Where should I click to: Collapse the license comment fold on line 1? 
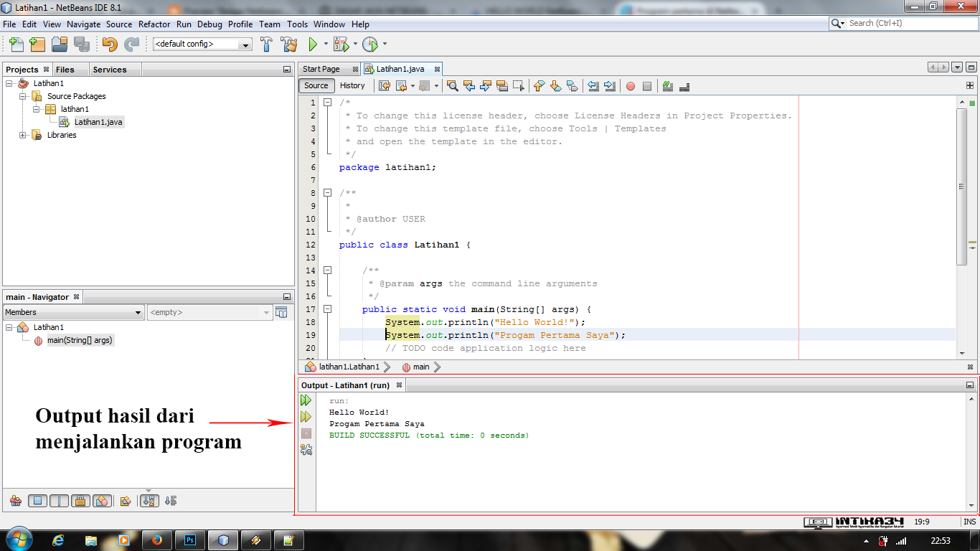click(328, 103)
